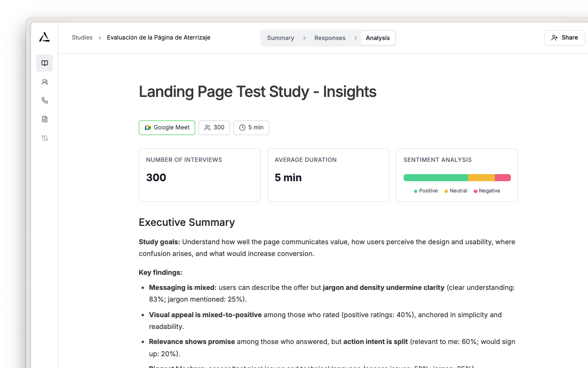Screen dimensions: 588x368
Task: Open the Studies book icon in the sidebar
Action: [x=44, y=63]
